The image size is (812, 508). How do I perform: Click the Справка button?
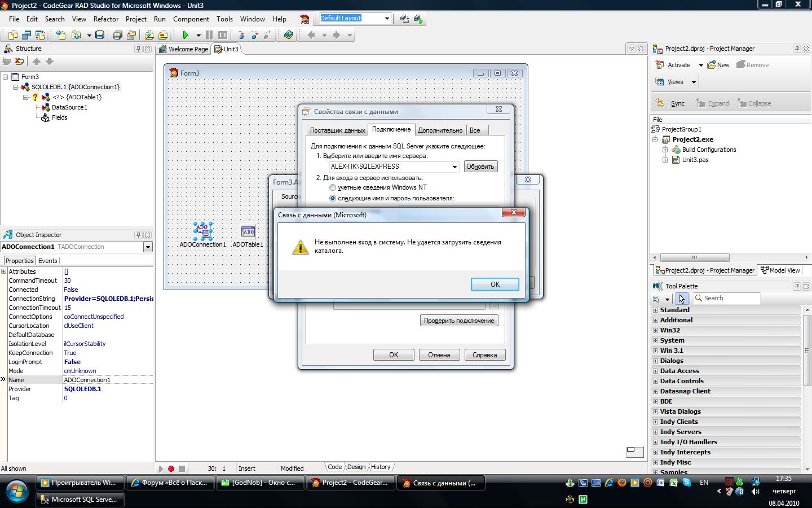pos(485,355)
